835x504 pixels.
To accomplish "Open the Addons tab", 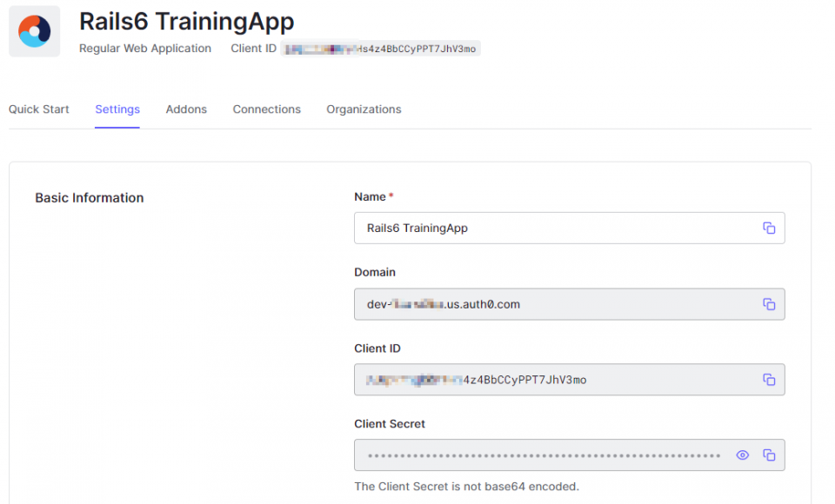I will click(x=185, y=109).
